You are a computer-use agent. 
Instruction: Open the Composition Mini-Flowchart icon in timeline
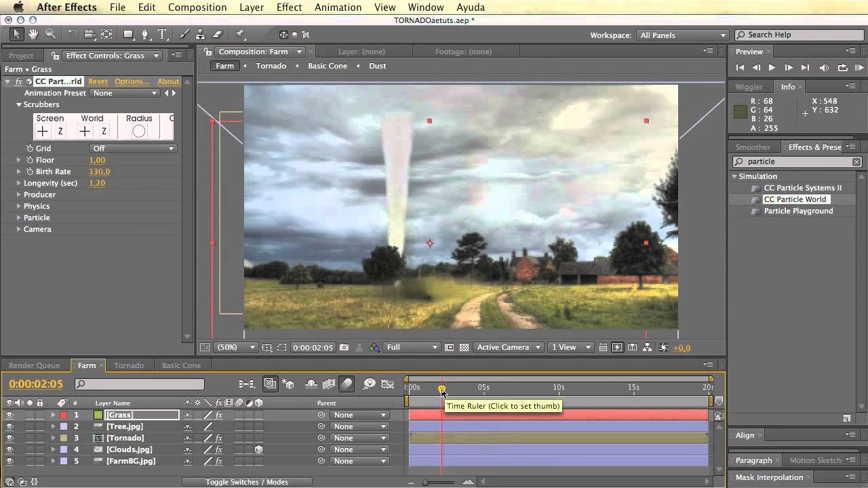click(247, 384)
